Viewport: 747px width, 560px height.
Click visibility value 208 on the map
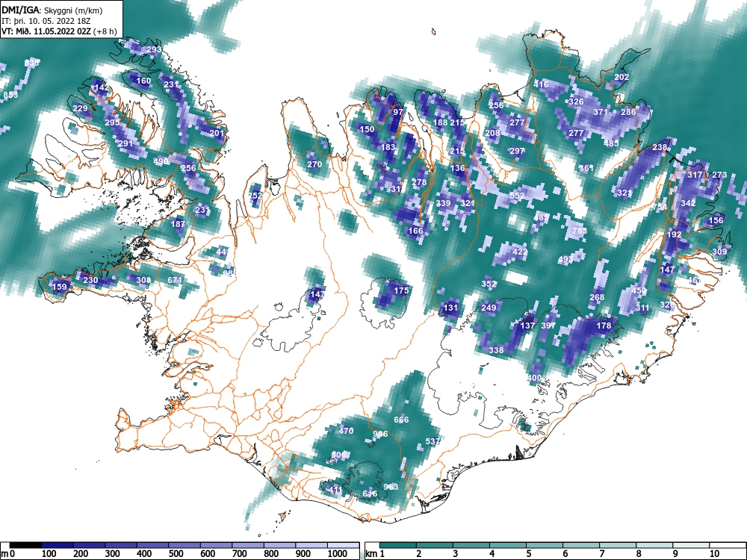coord(492,134)
